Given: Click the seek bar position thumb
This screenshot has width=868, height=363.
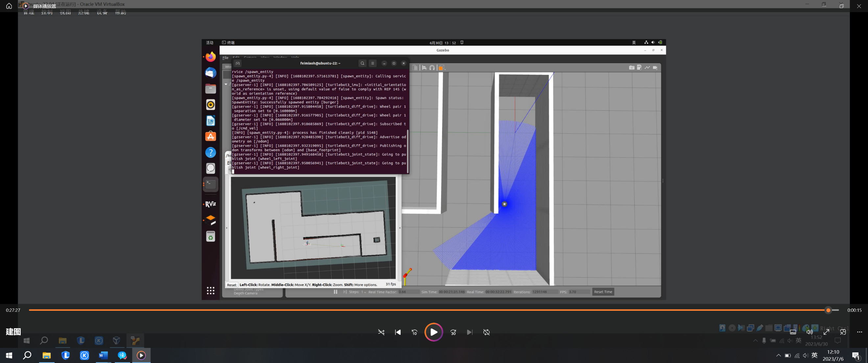Looking at the screenshot, I should 828,310.
